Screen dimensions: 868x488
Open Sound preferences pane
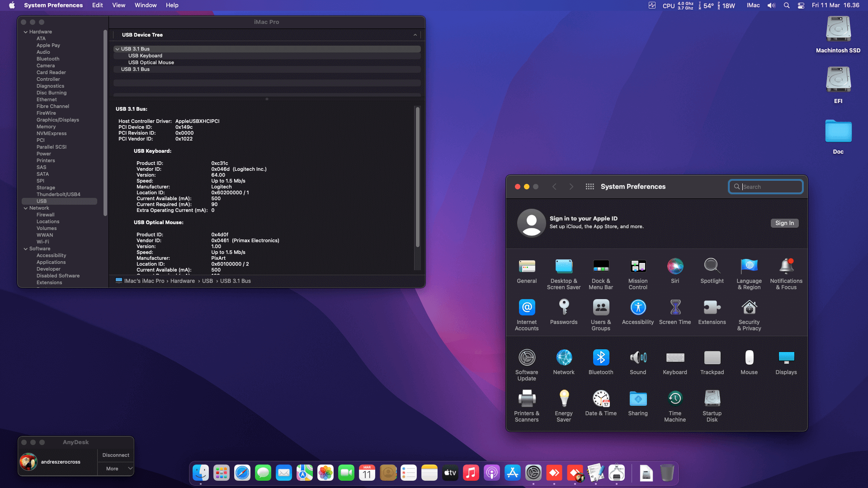pyautogui.click(x=638, y=362)
